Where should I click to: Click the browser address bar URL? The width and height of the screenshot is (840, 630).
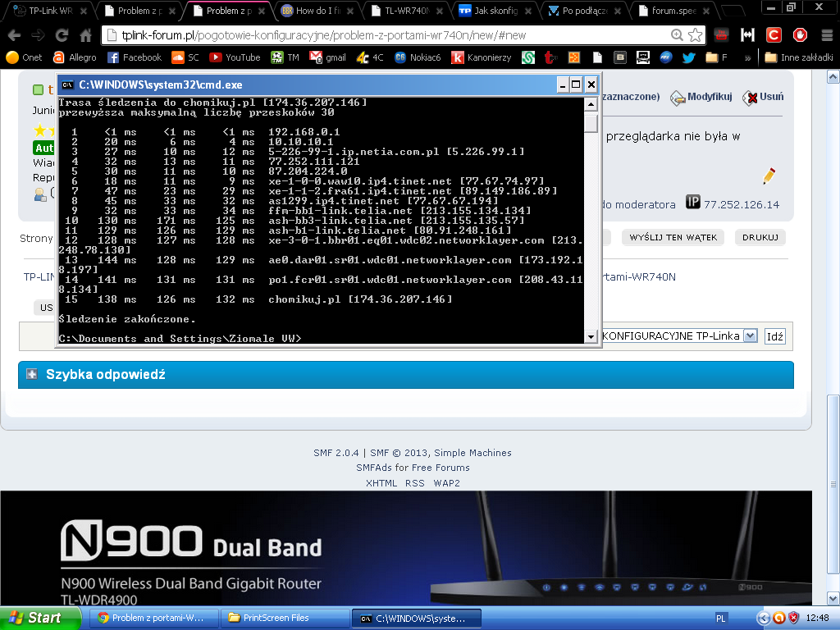click(386, 35)
